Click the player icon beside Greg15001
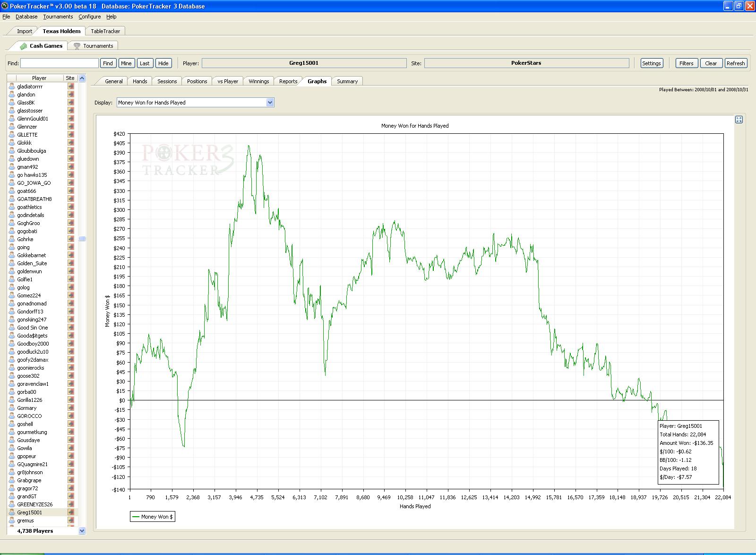 tap(12, 512)
